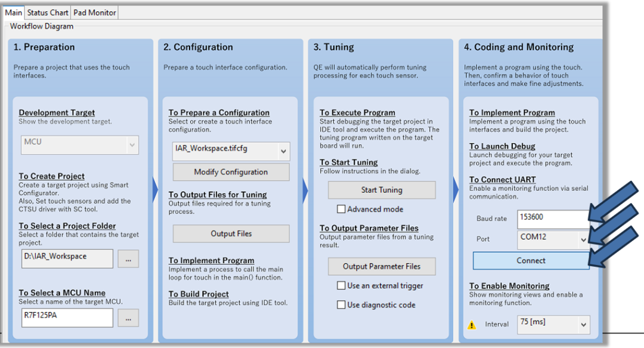644x348 pixels.
Task: Click the To Connect UART heading
Action: (502, 180)
